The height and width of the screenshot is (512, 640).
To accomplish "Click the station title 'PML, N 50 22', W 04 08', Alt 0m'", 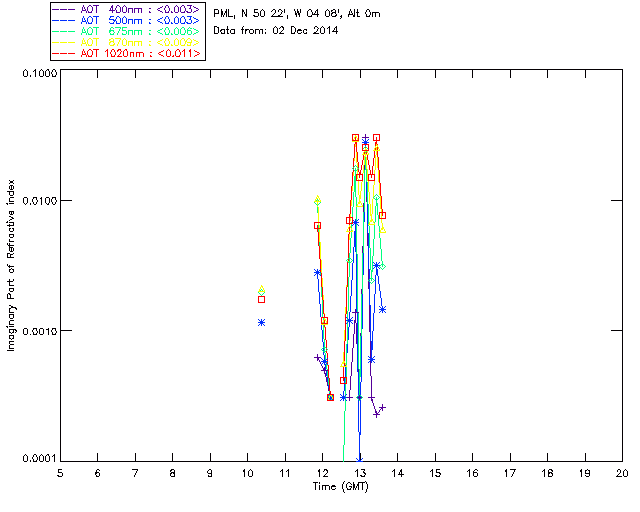I will click(297, 13).
